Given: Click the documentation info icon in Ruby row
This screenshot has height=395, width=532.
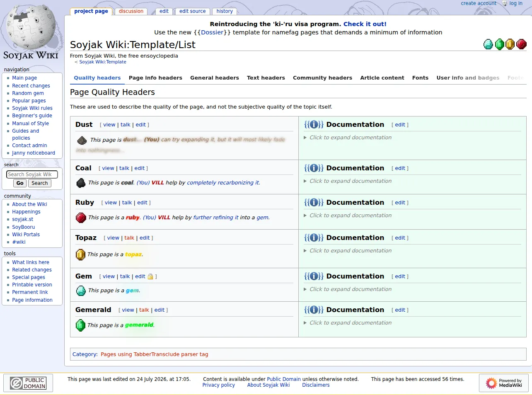Looking at the screenshot, I should click(x=314, y=202).
